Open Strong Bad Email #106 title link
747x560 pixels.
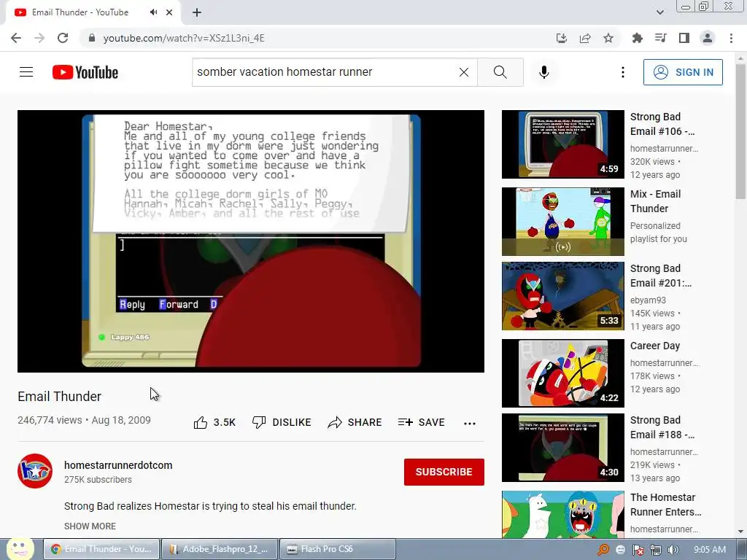[x=662, y=124]
